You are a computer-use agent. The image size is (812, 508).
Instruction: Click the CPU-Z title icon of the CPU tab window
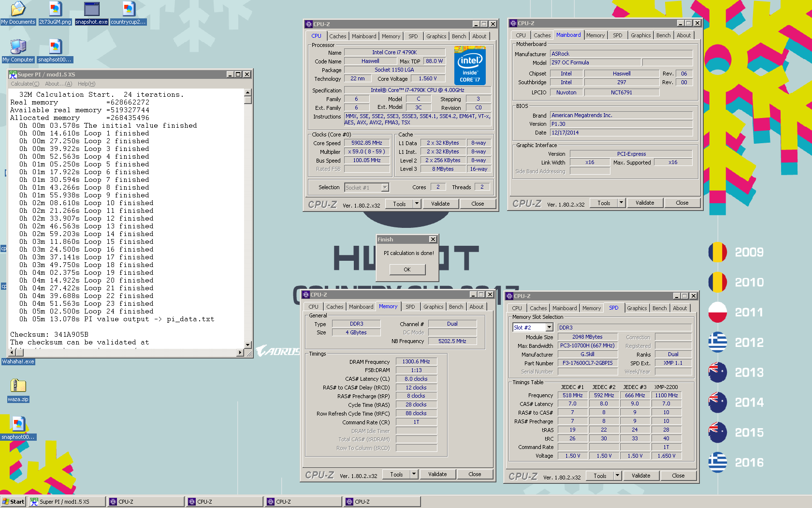(309, 24)
